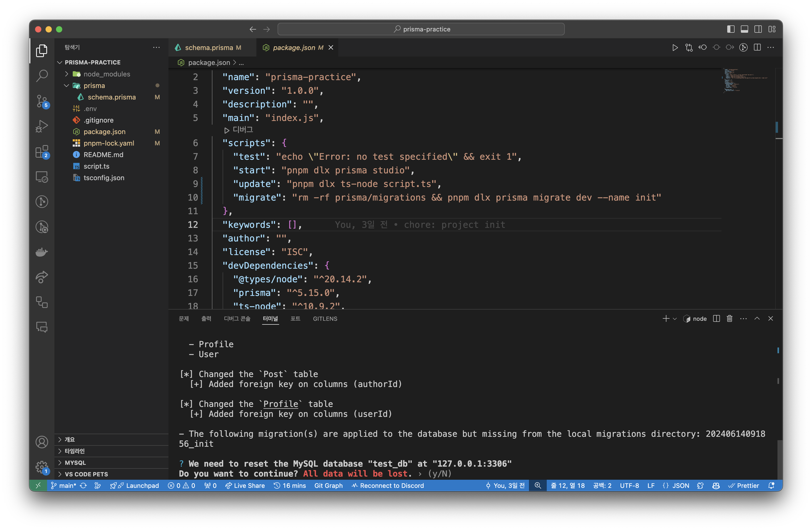Switch to the schema.prisma tab
This screenshot has width=812, height=530.
(209, 47)
